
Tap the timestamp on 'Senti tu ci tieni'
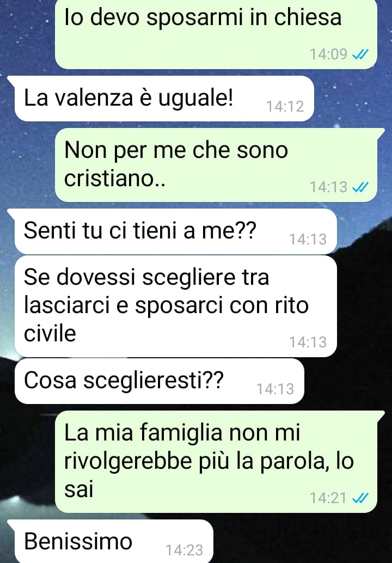click(x=308, y=240)
